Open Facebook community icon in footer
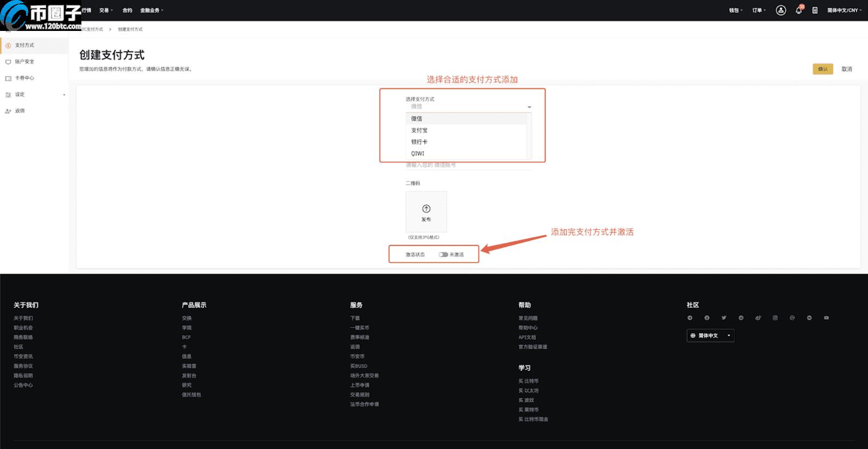Screen dimensions: 868x449 707,318
